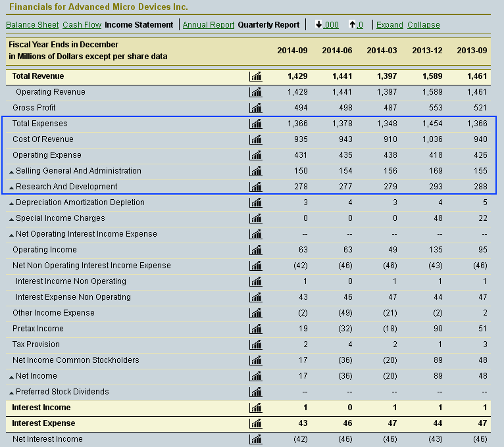Open chart icon for Depreciation Amortization Depletion
This screenshot has height=447, width=504.
tap(256, 202)
